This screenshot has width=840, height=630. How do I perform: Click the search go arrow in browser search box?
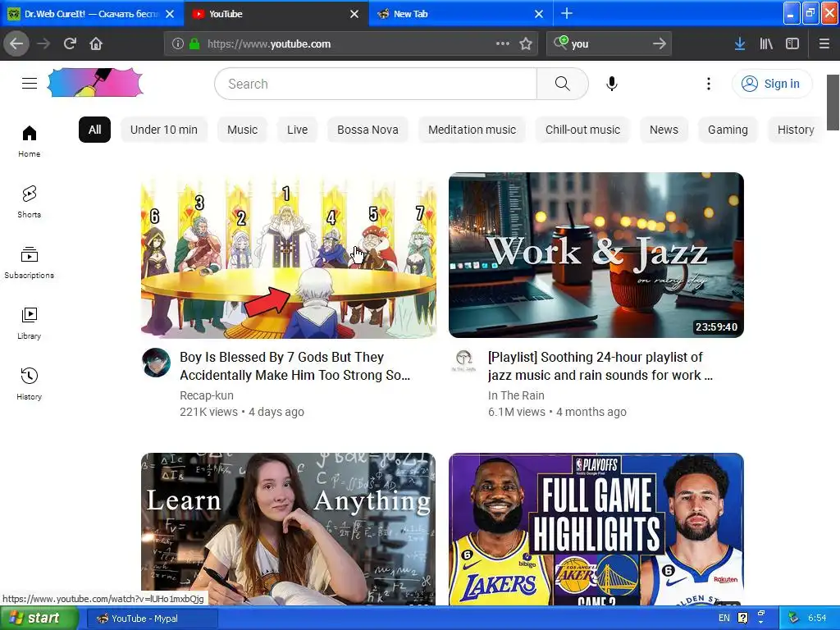pyautogui.click(x=660, y=43)
